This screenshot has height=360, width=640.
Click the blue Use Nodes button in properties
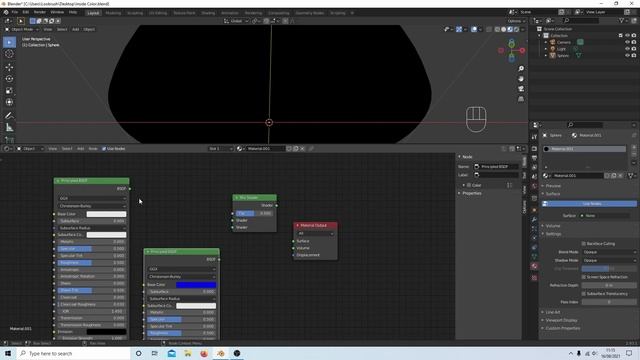coord(589,204)
